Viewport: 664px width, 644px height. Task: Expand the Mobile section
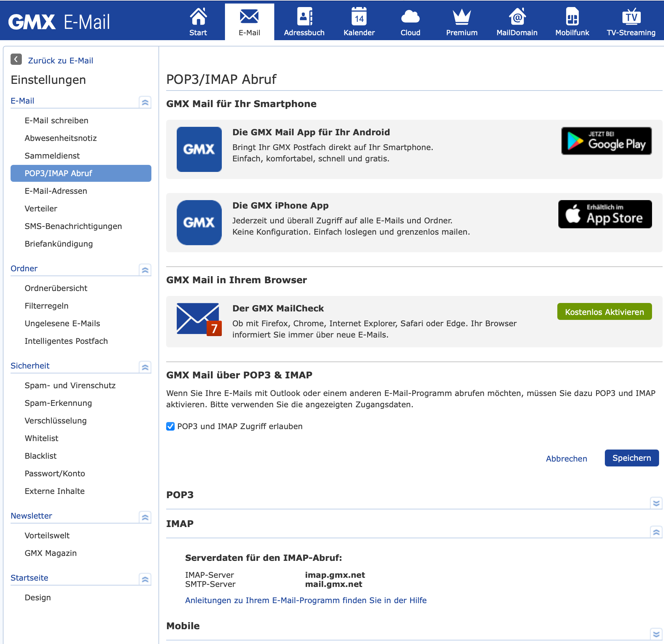pyautogui.click(x=656, y=634)
